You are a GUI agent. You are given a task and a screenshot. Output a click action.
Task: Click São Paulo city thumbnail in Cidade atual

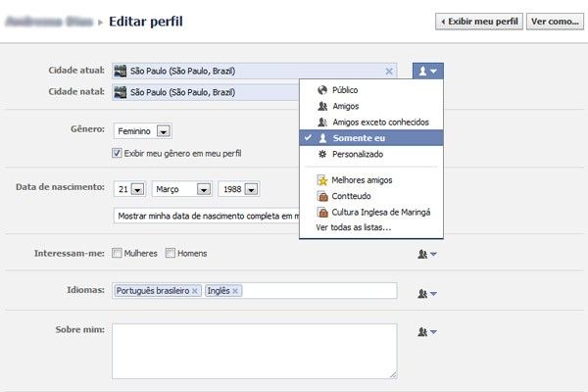pos(121,71)
